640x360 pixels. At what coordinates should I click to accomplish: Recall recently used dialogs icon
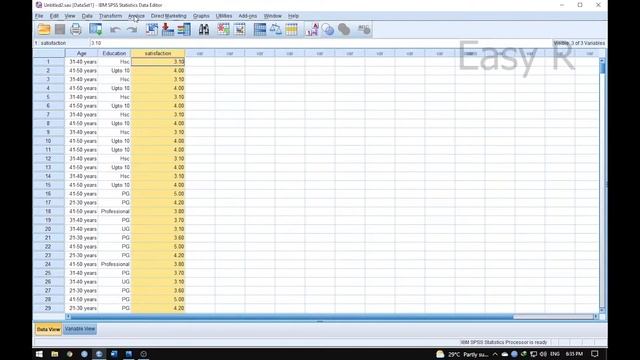[96, 29]
